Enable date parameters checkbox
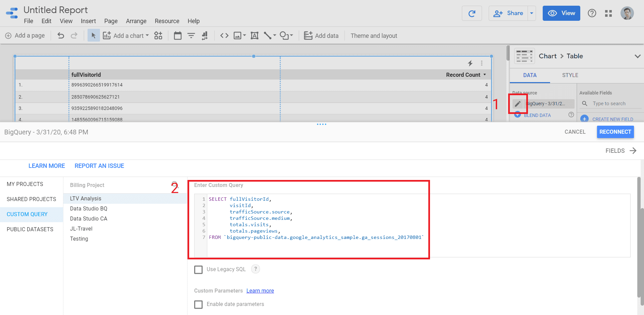Viewport: 644px width, 315px height. point(199,304)
